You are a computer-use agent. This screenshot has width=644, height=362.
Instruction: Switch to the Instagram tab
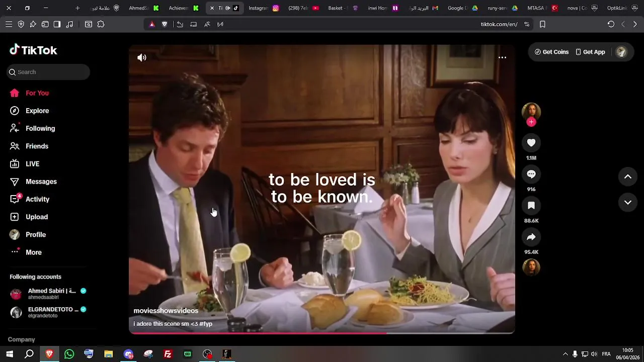tap(264, 8)
